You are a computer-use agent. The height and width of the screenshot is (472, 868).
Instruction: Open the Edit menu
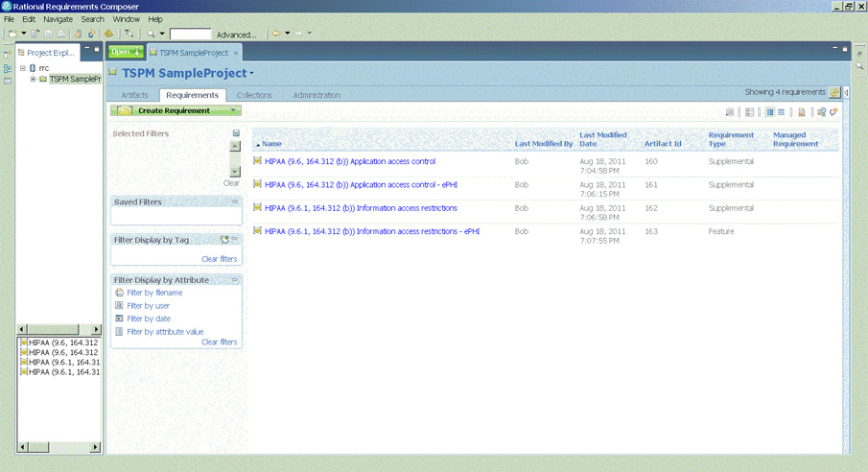coord(29,19)
